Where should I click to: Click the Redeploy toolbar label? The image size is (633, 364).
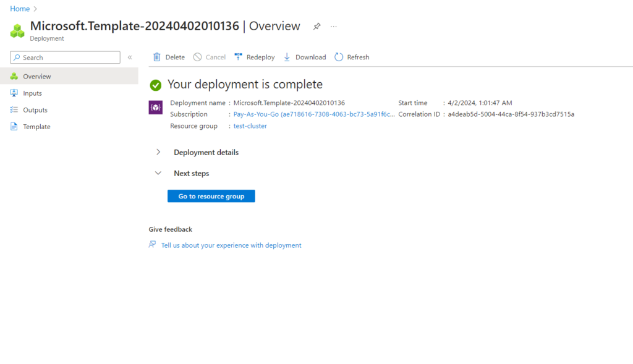260,57
